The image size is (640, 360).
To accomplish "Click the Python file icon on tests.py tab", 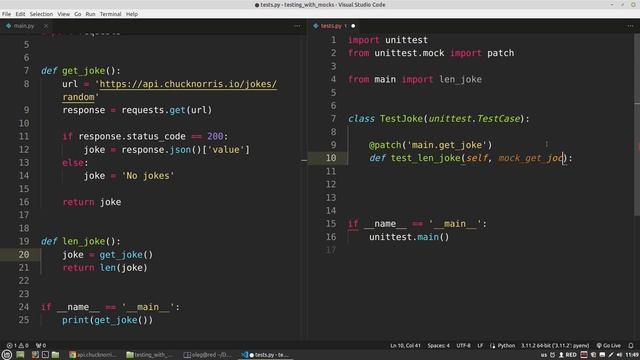I will click(316, 26).
